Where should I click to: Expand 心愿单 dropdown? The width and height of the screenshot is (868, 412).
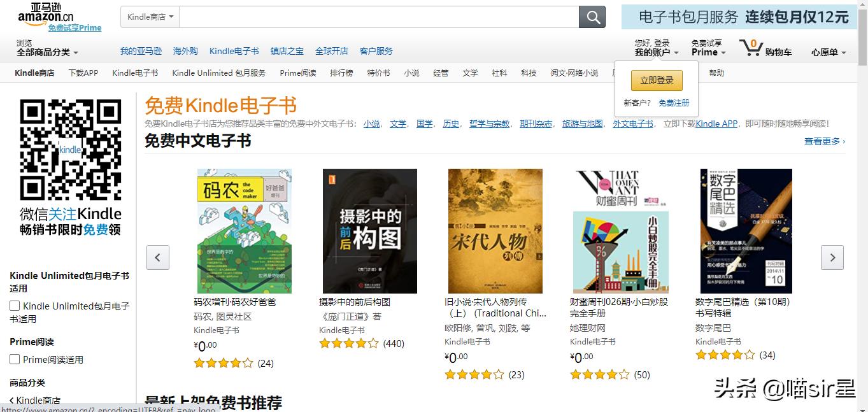pyautogui.click(x=829, y=52)
